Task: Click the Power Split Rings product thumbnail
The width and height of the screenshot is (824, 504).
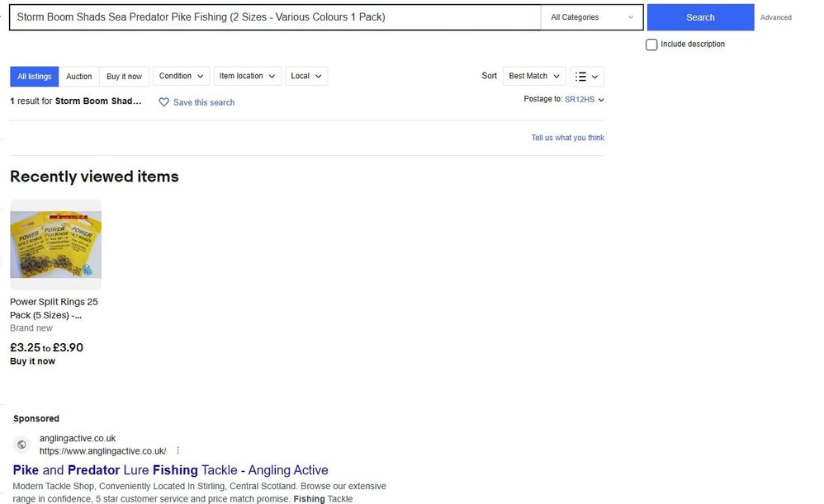Action: coord(55,244)
